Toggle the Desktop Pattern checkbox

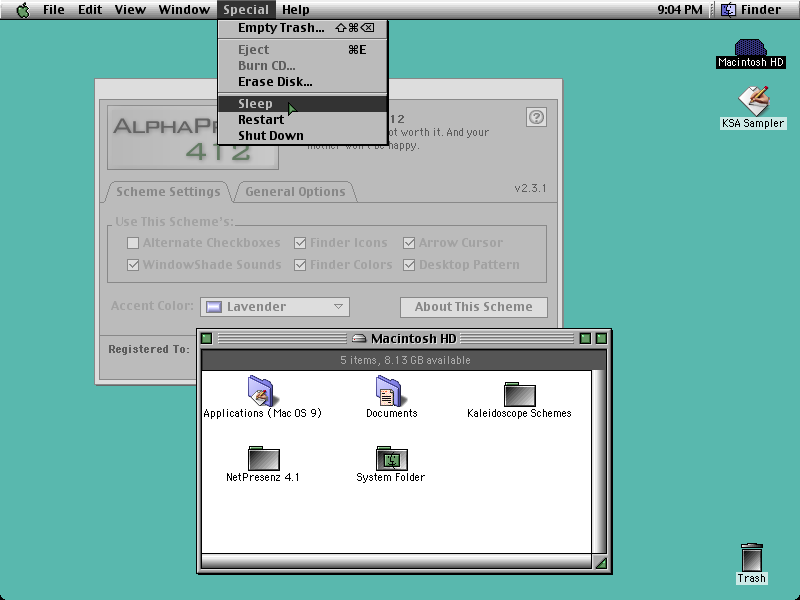point(409,265)
